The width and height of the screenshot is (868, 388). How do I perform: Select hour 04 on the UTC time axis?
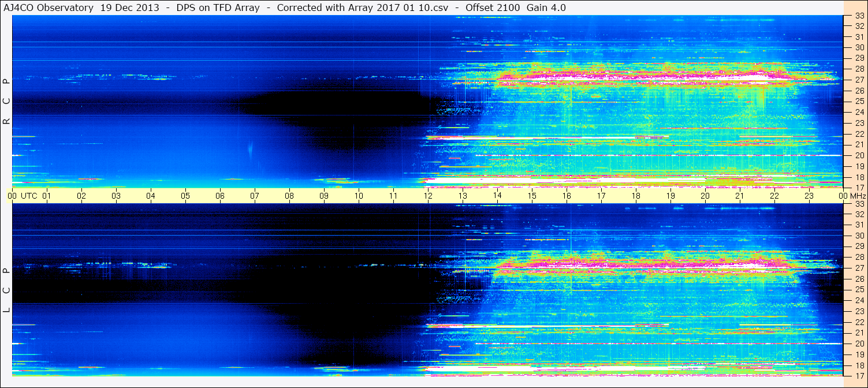coord(151,196)
